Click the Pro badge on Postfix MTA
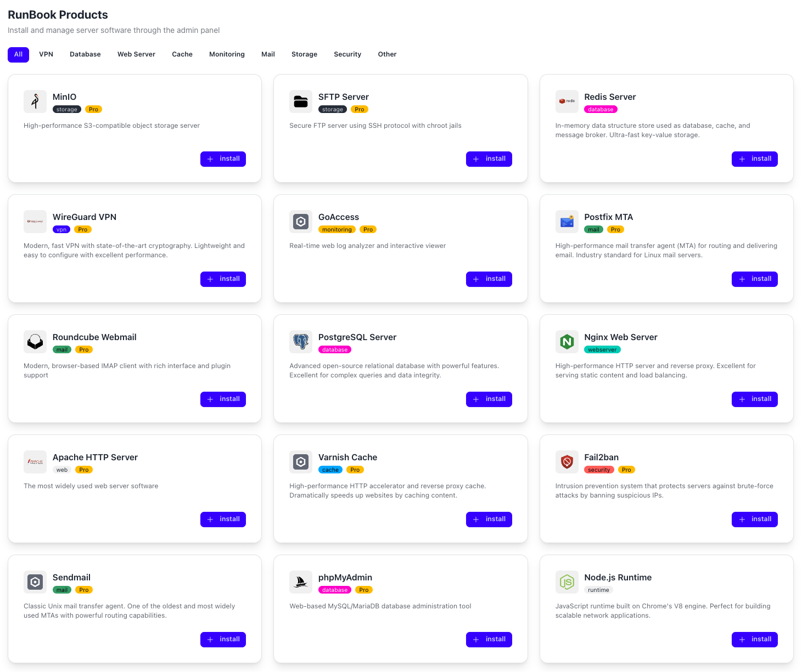This screenshot has height=672, width=802. tap(616, 230)
